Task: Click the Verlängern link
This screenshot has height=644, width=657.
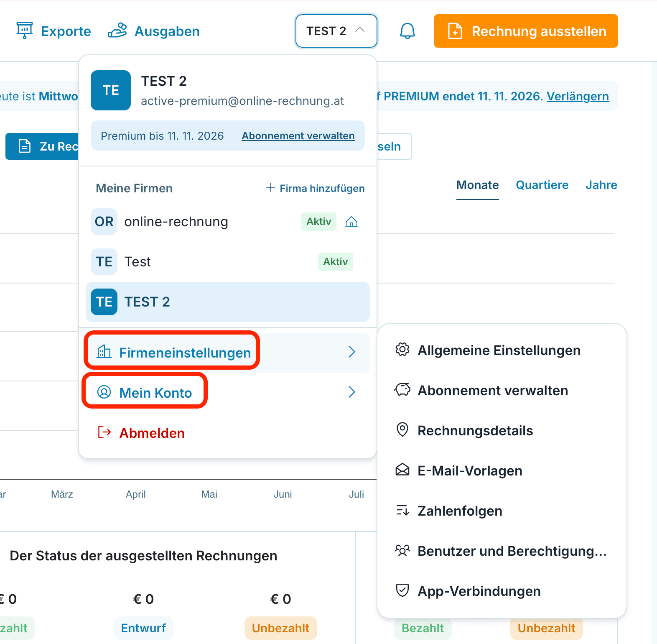Action: click(x=578, y=96)
